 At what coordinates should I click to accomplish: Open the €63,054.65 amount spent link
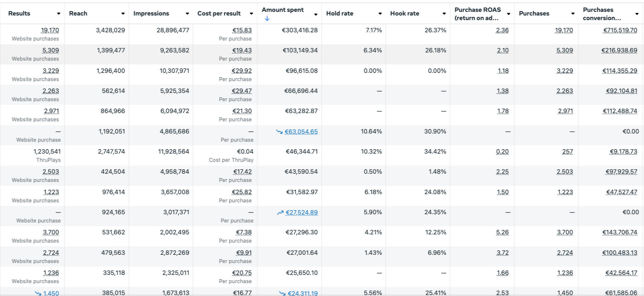[x=301, y=132]
